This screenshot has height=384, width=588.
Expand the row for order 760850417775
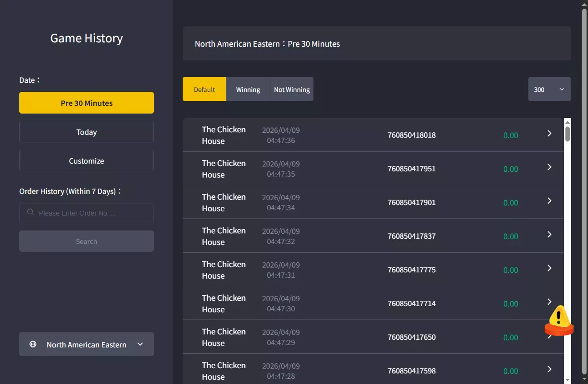click(550, 268)
